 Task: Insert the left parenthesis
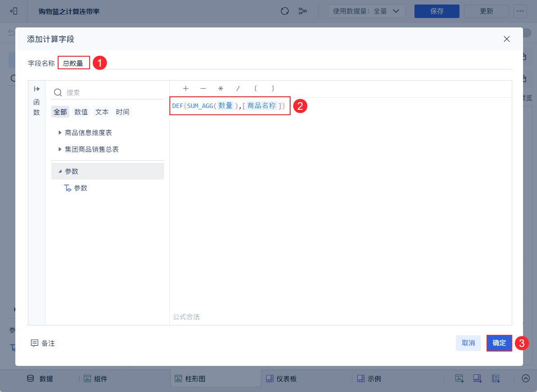[x=255, y=89]
